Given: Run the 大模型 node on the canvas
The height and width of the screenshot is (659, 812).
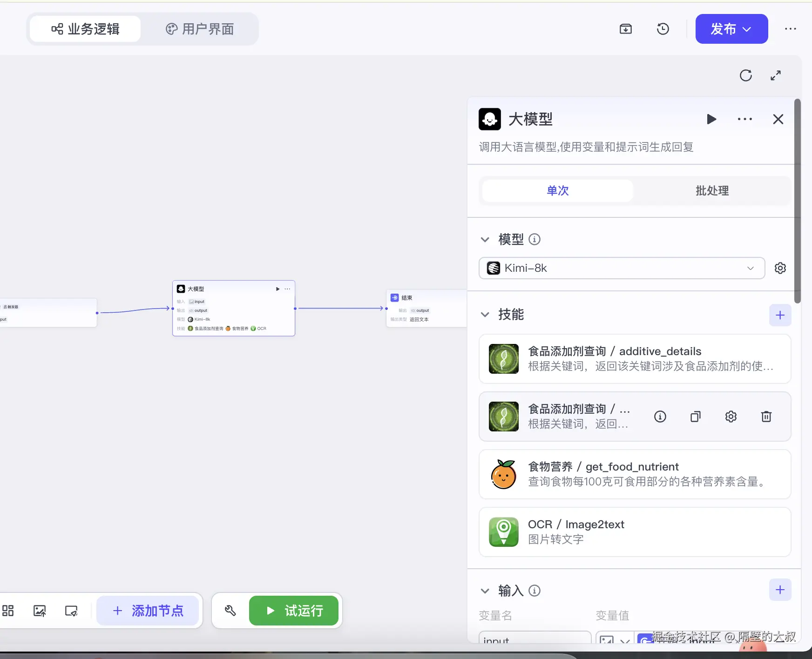Looking at the screenshot, I should pyautogui.click(x=278, y=289).
